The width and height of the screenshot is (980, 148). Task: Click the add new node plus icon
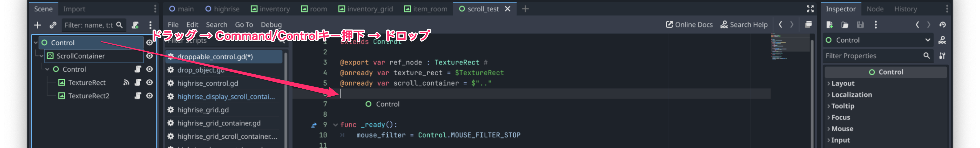(37, 25)
